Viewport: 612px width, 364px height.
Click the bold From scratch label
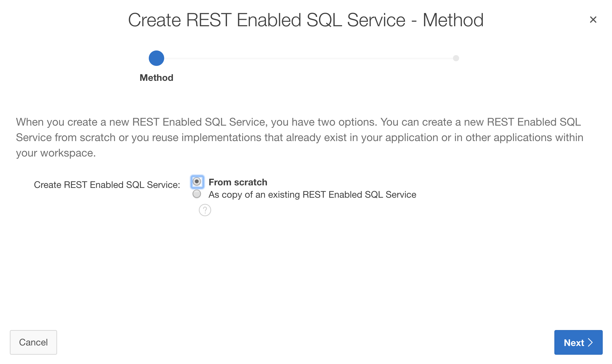(x=238, y=182)
